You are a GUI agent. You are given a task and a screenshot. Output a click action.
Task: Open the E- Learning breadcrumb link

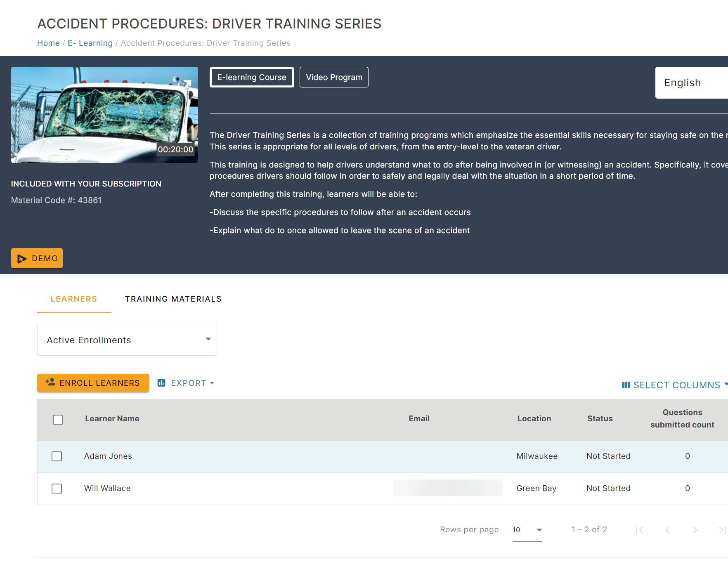[90, 43]
